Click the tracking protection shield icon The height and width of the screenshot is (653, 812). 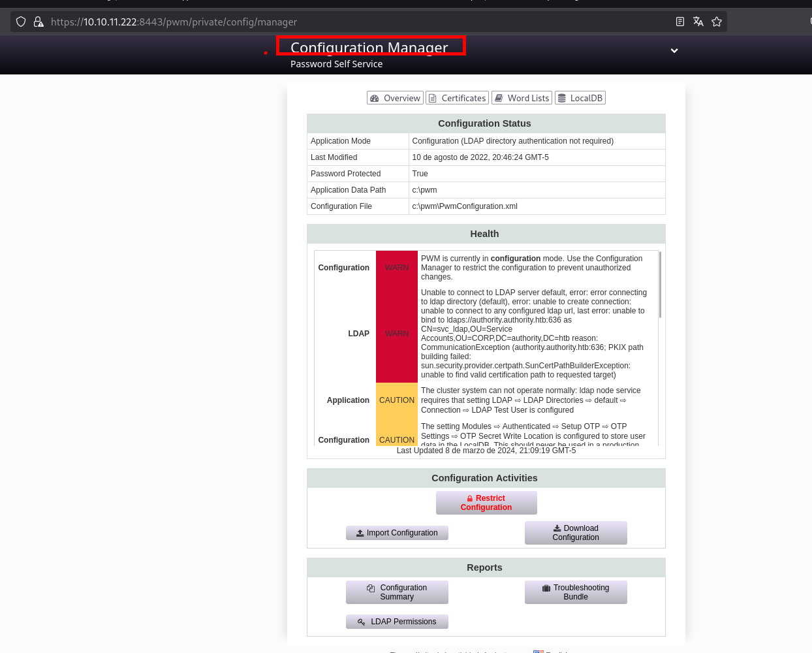21,22
